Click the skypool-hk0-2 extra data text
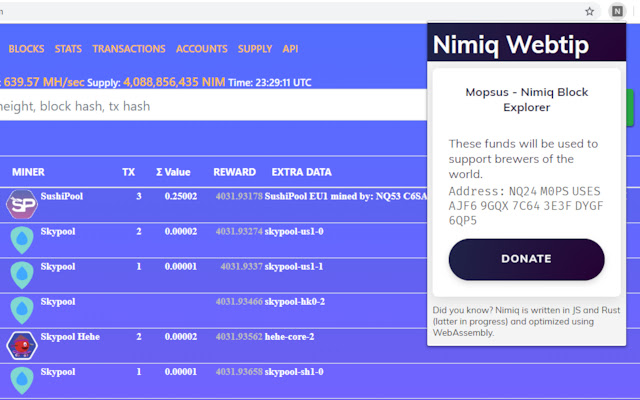Screen dimensions: 640x400 pos(295,302)
